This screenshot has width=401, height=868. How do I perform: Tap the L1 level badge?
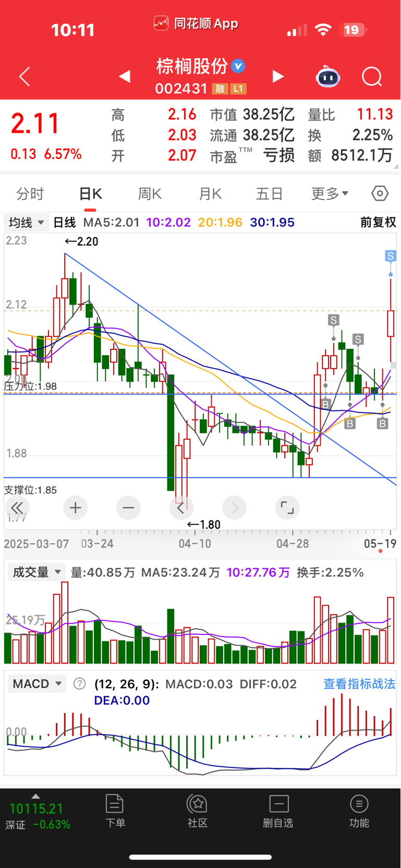238,89
